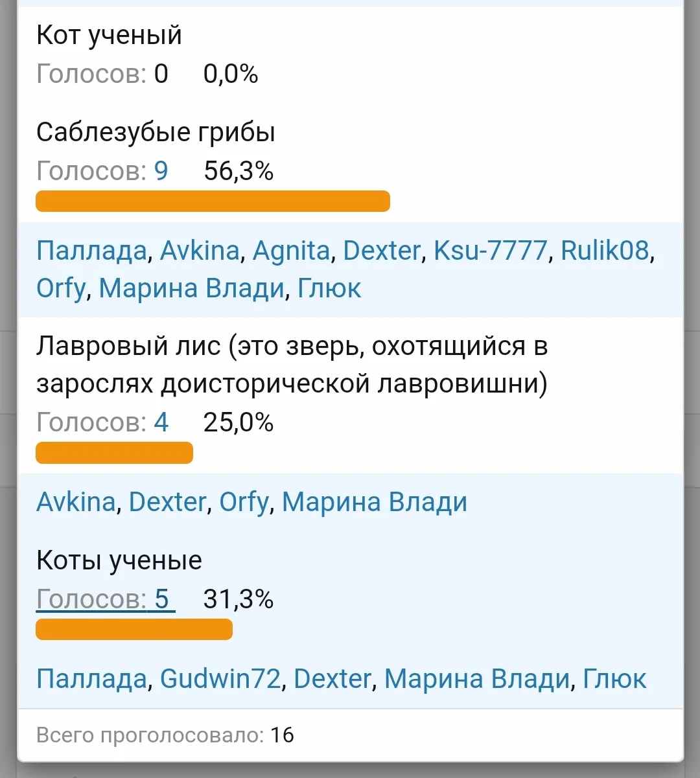Click Паллада in Саблезубые грибы voters
This screenshot has height=778, width=700.
tap(91, 250)
